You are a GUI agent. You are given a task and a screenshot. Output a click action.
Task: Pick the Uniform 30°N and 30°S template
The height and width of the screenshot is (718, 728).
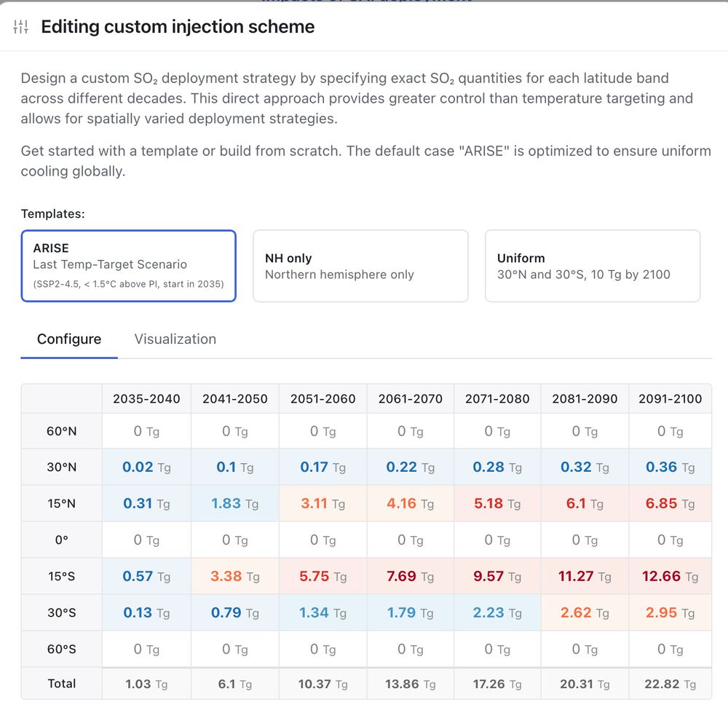pos(593,266)
